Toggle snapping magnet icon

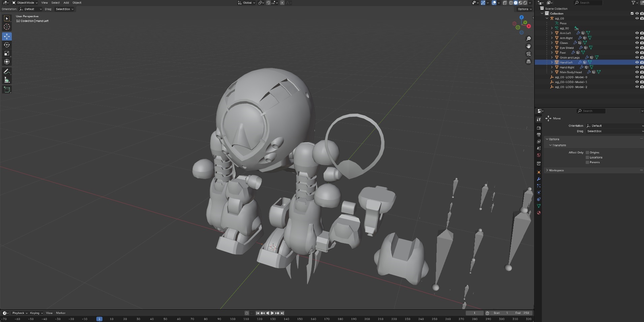268,3
